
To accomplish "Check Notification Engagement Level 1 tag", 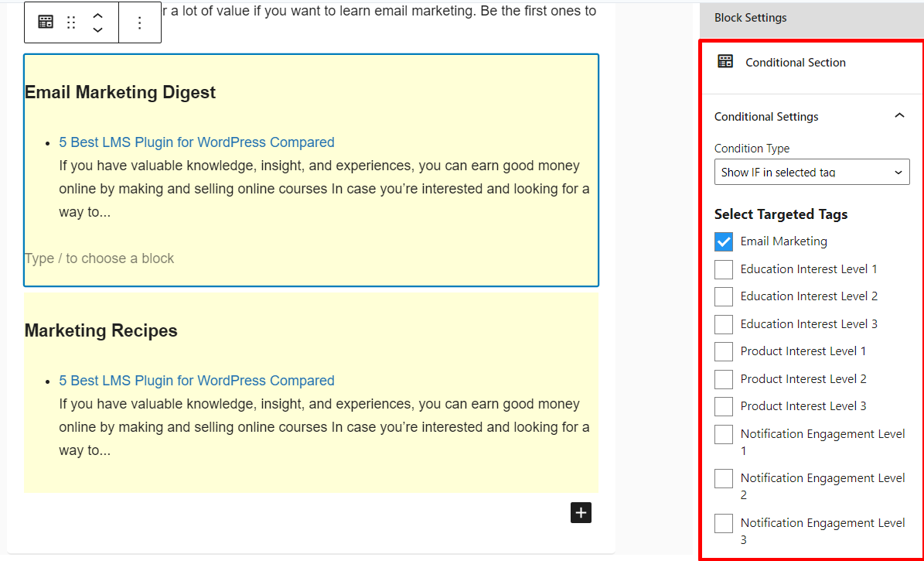I will click(x=724, y=434).
